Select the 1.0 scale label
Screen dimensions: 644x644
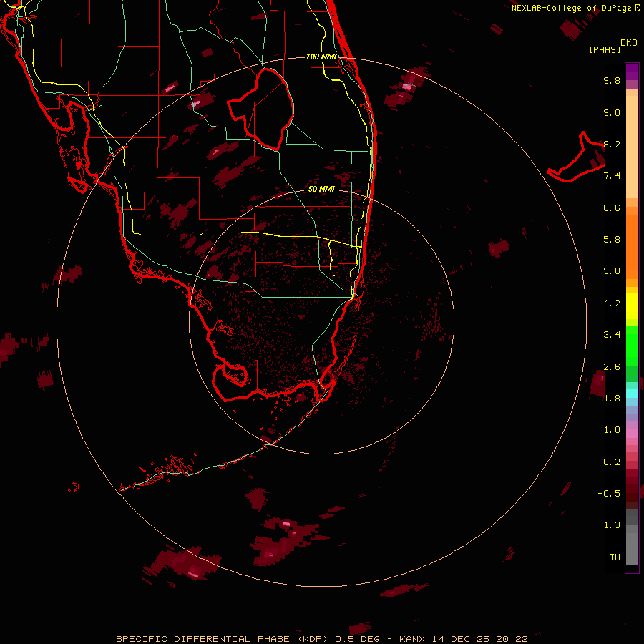point(612,430)
